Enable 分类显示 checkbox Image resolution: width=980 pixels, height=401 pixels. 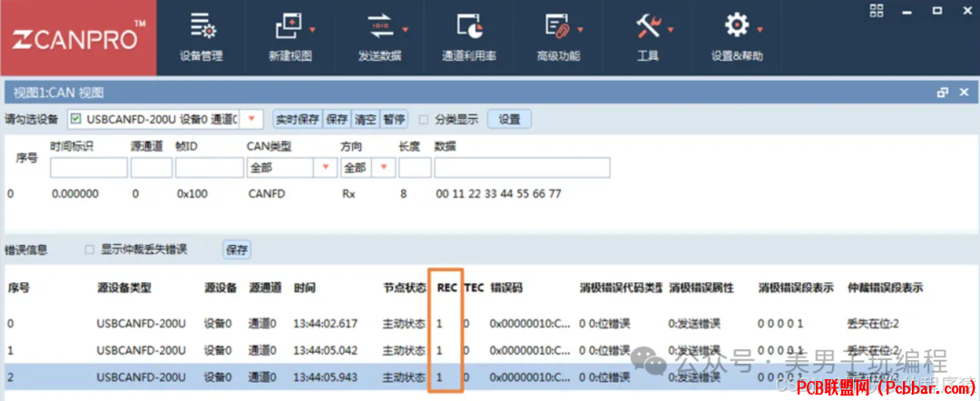pos(424,119)
